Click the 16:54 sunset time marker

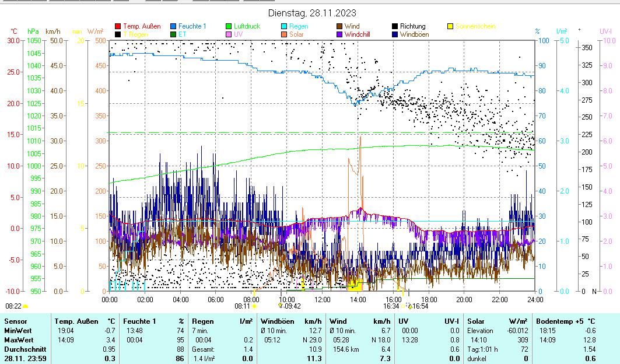[420, 306]
